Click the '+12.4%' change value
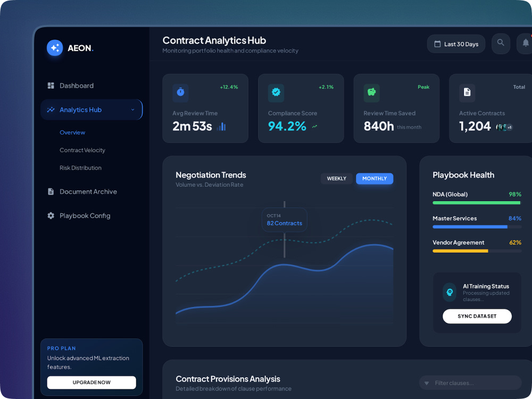The image size is (532, 399). [x=229, y=87]
